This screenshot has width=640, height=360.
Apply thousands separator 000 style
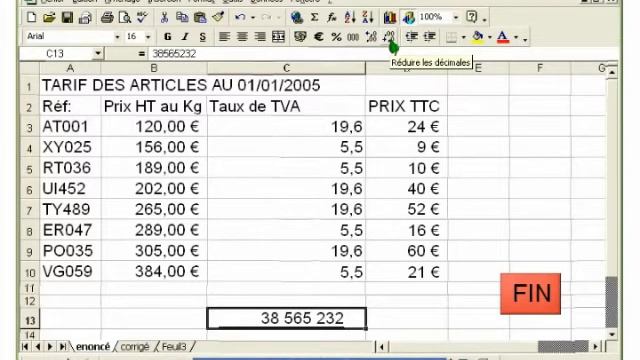tap(353, 37)
